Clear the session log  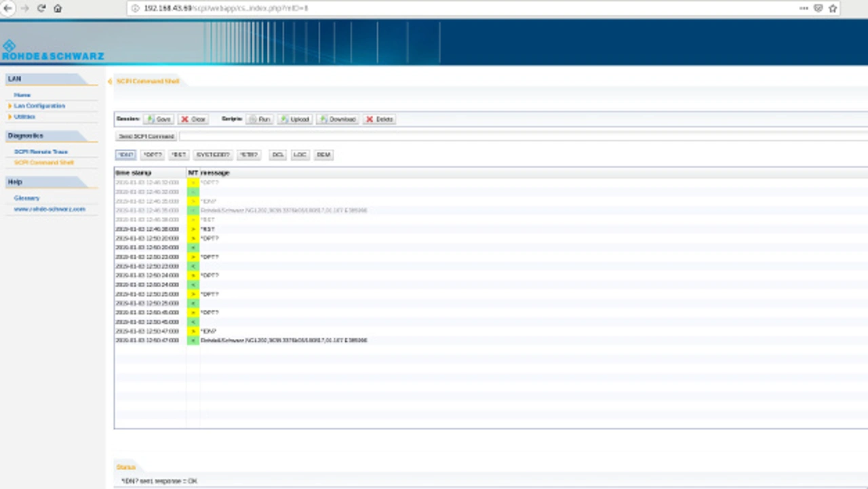[193, 119]
